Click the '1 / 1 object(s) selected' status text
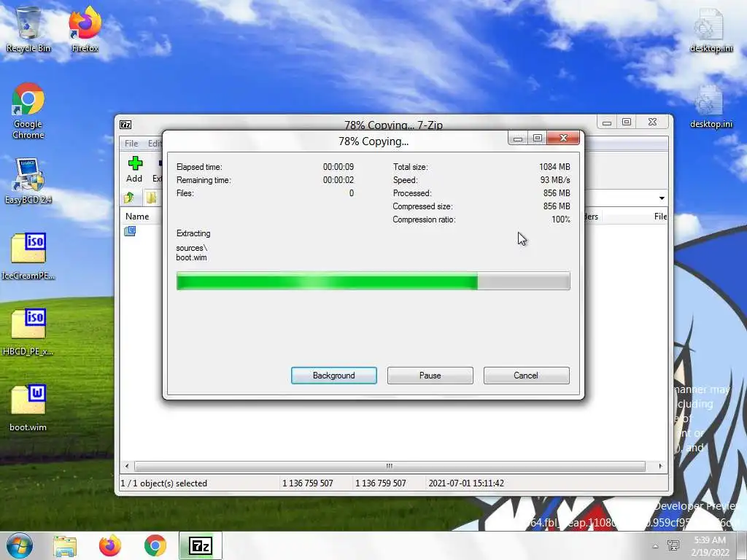 click(x=164, y=483)
